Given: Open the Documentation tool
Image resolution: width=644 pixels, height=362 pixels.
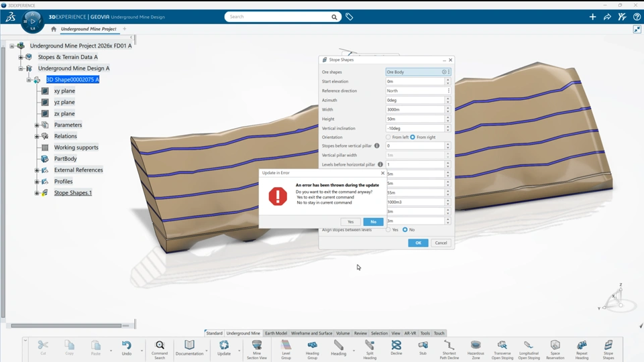Looking at the screenshot, I should tap(189, 348).
